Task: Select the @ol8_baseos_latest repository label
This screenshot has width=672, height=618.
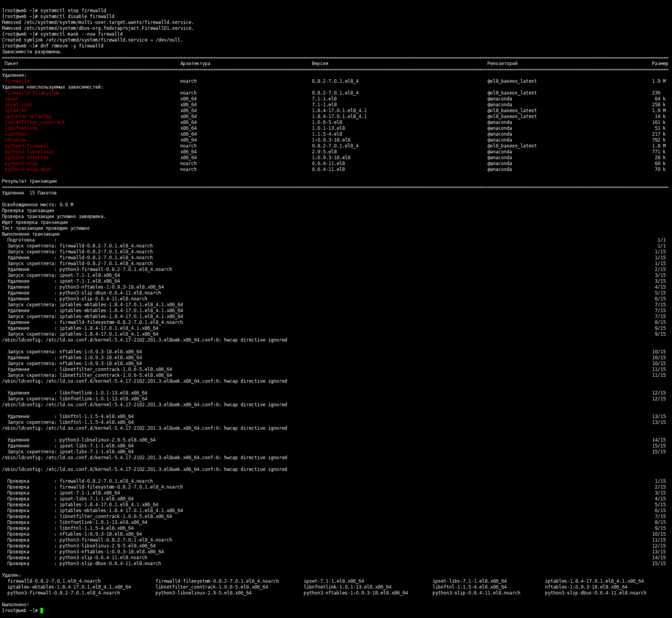Action: click(x=511, y=81)
